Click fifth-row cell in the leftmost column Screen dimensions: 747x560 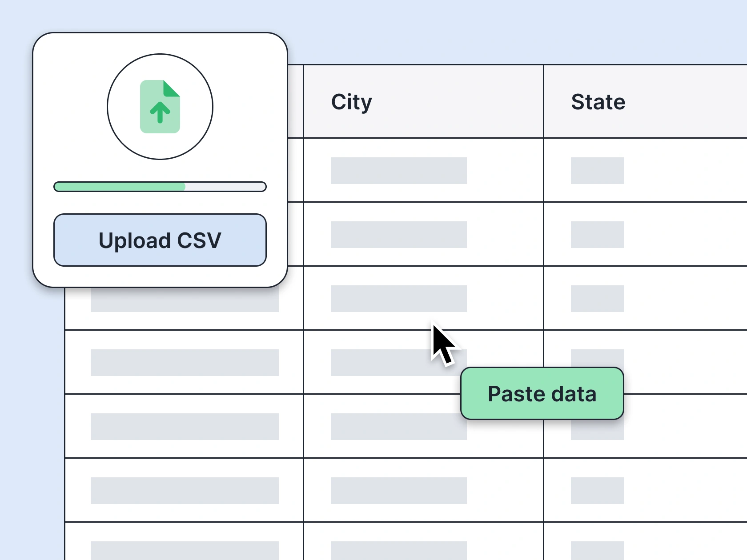[x=185, y=427]
